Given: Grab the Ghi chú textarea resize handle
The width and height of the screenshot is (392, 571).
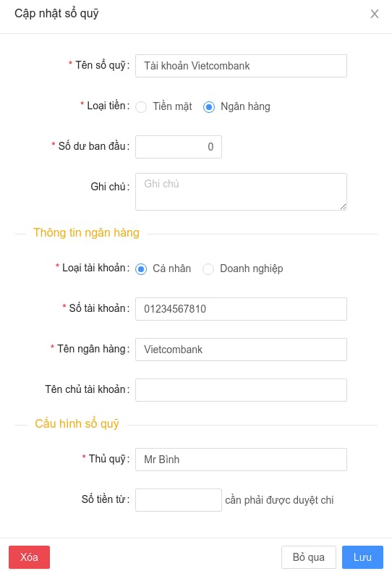Looking at the screenshot, I should click(343, 206).
